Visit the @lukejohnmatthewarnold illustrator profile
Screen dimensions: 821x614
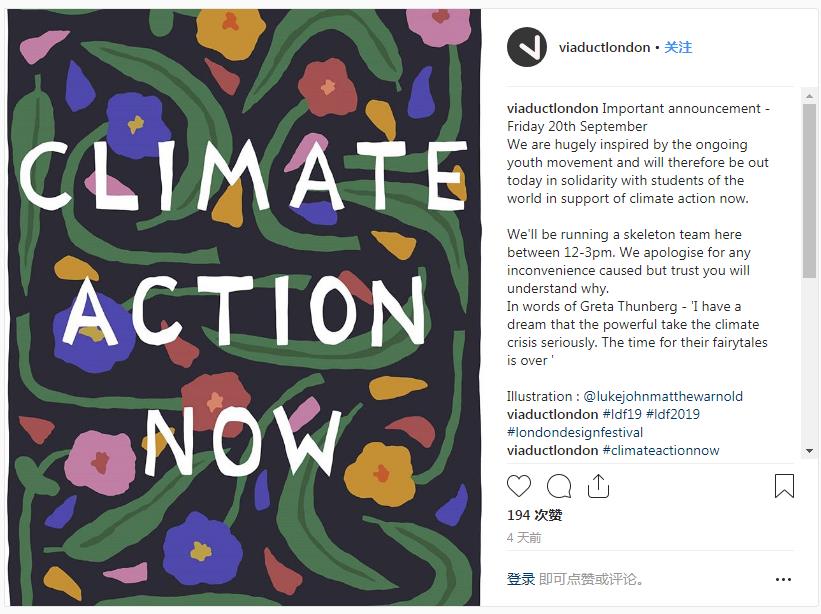point(663,396)
